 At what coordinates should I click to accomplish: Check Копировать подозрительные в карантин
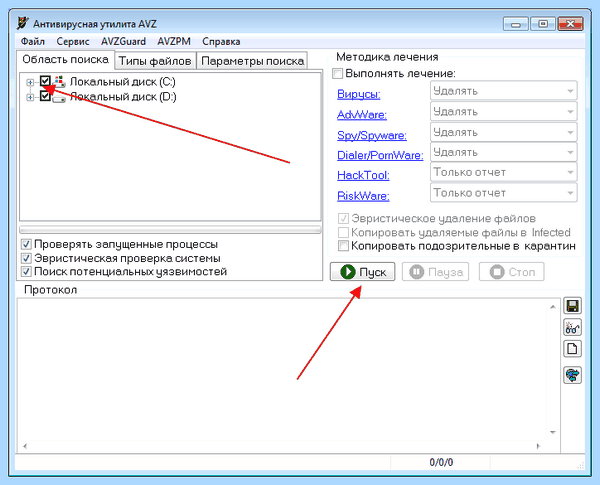click(343, 246)
